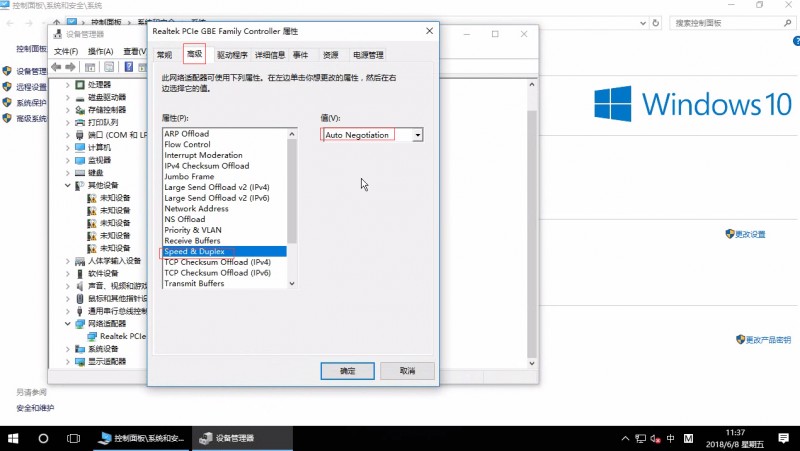Open the Action Center notification icon
The image size is (800, 451).
pyautogui.click(x=784, y=438)
